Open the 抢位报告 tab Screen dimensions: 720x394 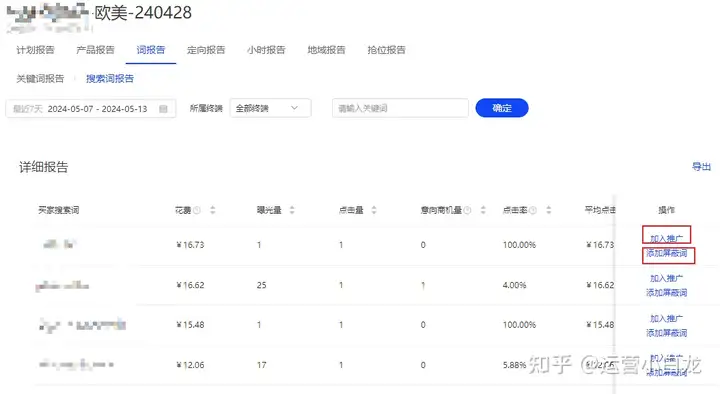(x=386, y=50)
